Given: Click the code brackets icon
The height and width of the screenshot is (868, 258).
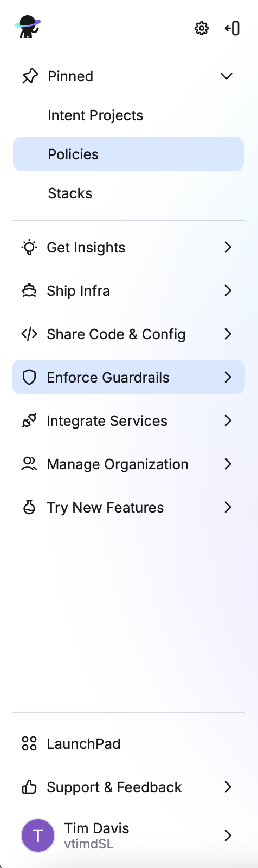Looking at the screenshot, I should coord(29,334).
